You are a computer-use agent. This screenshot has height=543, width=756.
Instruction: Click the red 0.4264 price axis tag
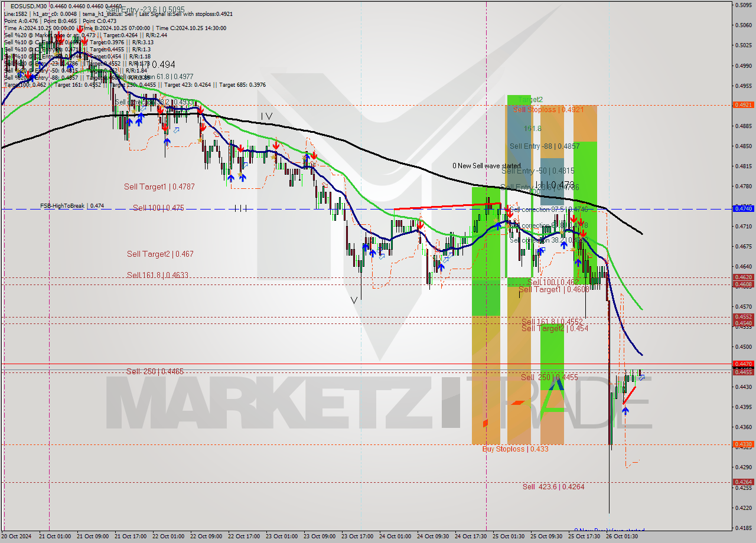pos(743,482)
